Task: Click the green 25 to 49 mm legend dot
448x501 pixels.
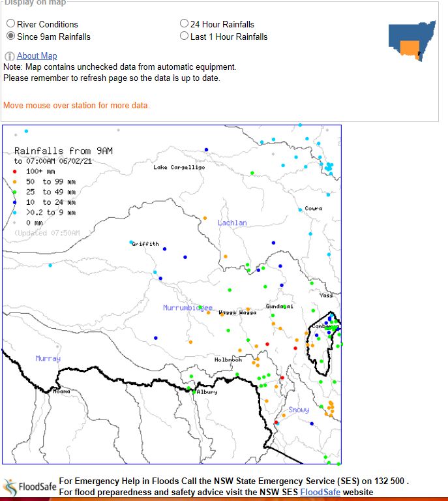Action: 14,192
